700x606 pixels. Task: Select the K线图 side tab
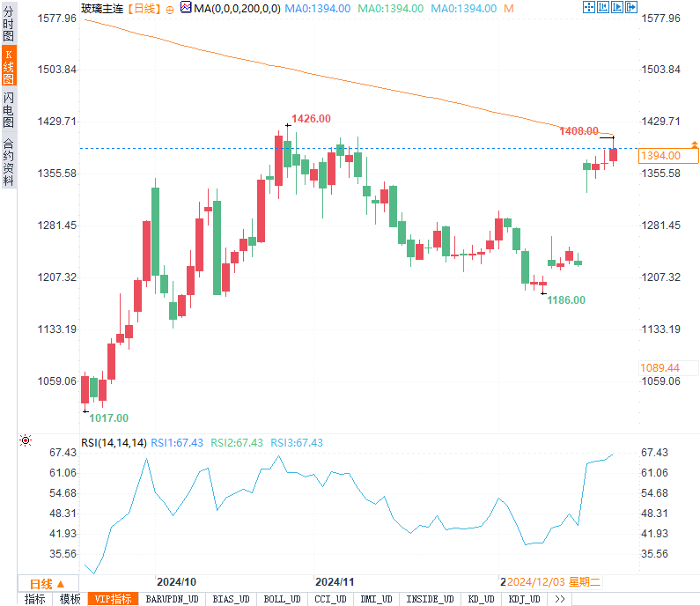(x=9, y=66)
